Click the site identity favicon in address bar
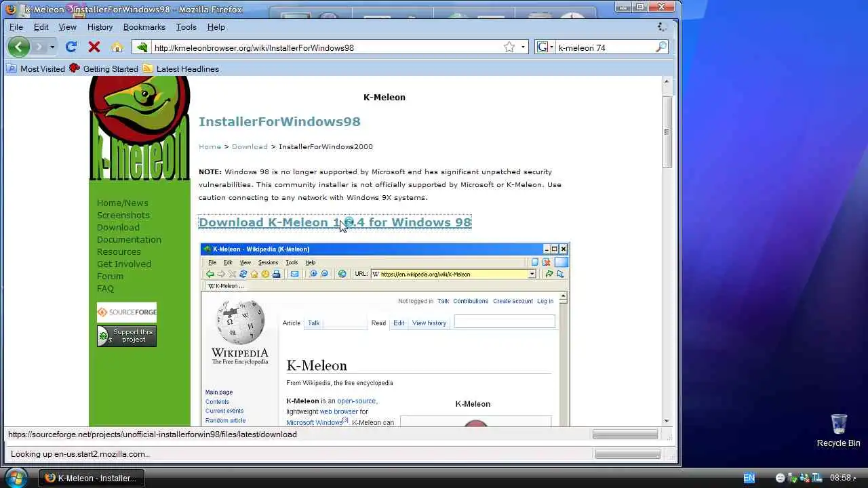Image resolution: width=868 pixels, height=488 pixels. [x=142, y=47]
